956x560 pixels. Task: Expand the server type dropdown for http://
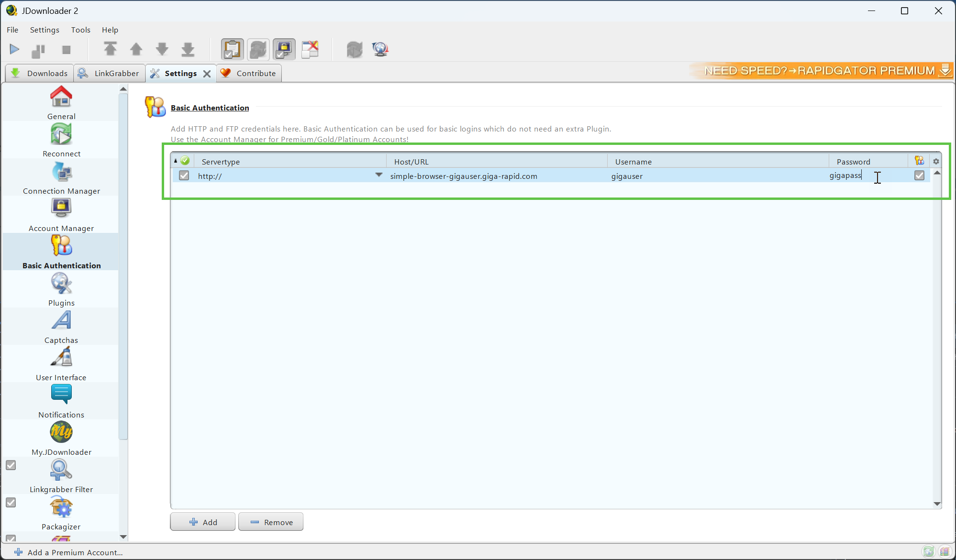click(x=378, y=176)
